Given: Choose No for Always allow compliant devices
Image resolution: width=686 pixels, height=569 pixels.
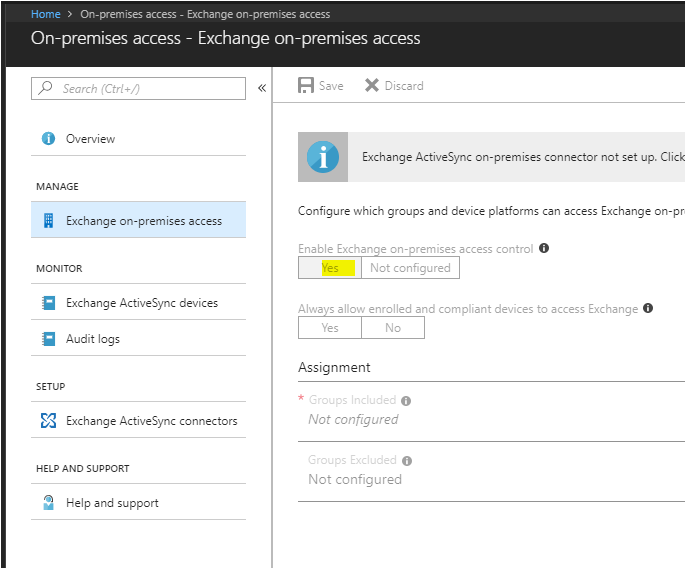Looking at the screenshot, I should pyautogui.click(x=393, y=328).
